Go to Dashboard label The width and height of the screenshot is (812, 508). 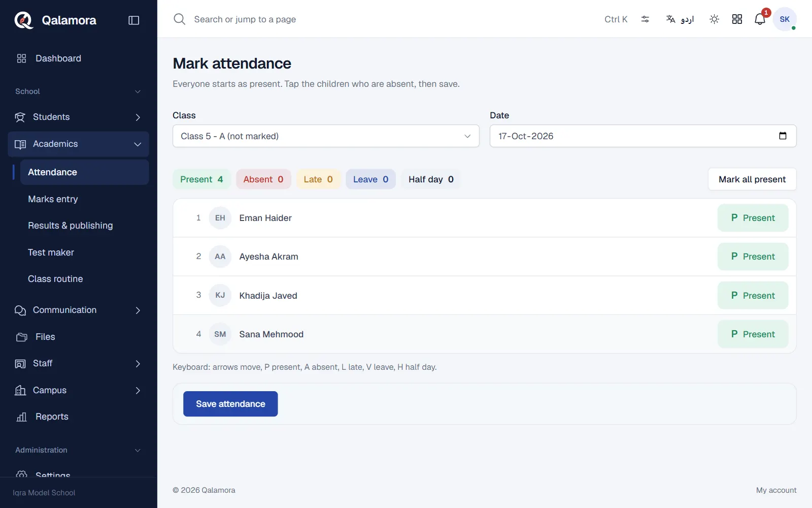(58, 58)
